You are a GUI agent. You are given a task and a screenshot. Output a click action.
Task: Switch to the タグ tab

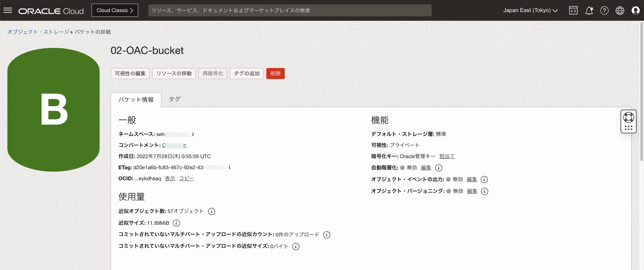pos(174,99)
